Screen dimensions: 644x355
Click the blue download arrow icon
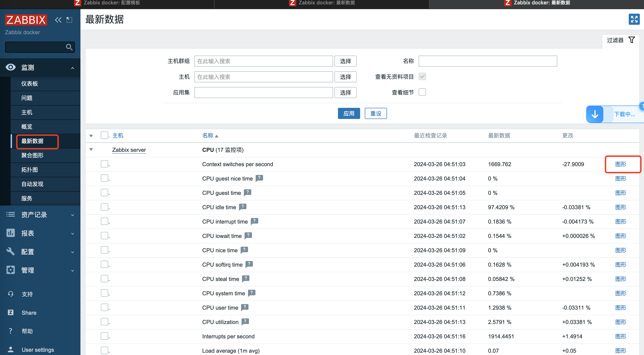595,114
